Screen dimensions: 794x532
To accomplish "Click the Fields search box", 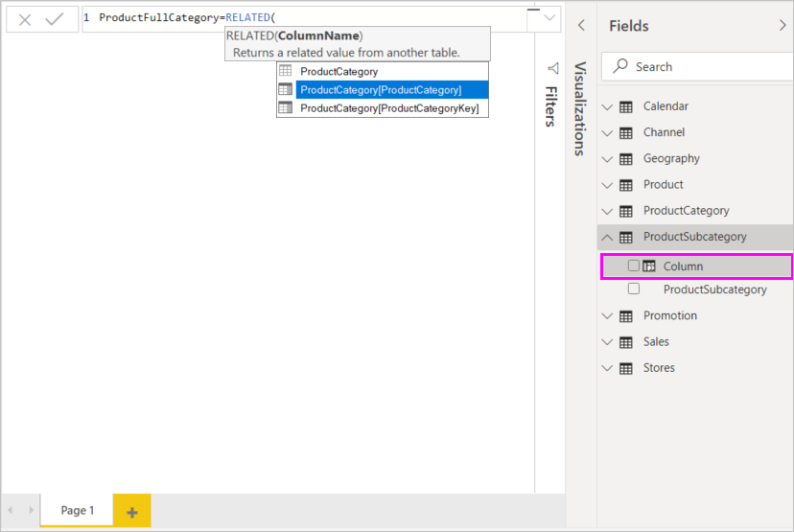I will [x=697, y=66].
